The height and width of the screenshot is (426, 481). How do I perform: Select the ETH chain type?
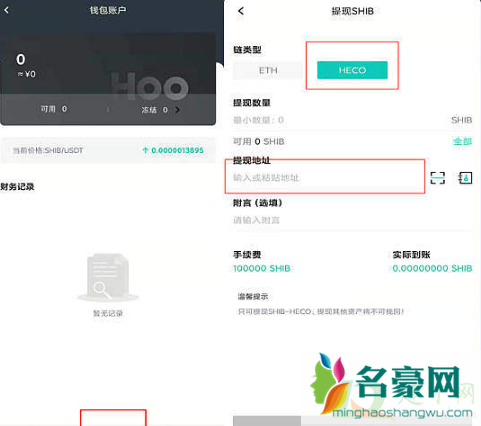click(268, 70)
